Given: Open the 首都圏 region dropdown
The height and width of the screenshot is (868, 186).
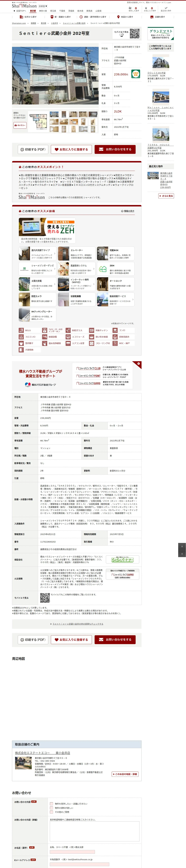Looking at the screenshot, I should pyautogui.click(x=43, y=6).
